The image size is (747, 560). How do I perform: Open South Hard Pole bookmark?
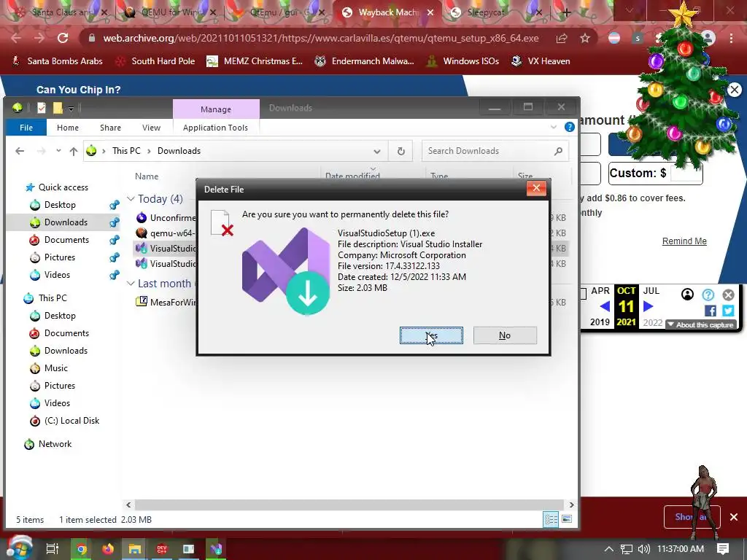click(x=156, y=61)
